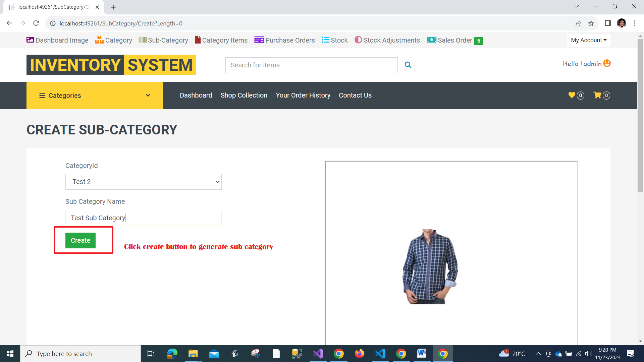Click the Stock list icon
This screenshot has width=644, height=362.
click(325, 40)
